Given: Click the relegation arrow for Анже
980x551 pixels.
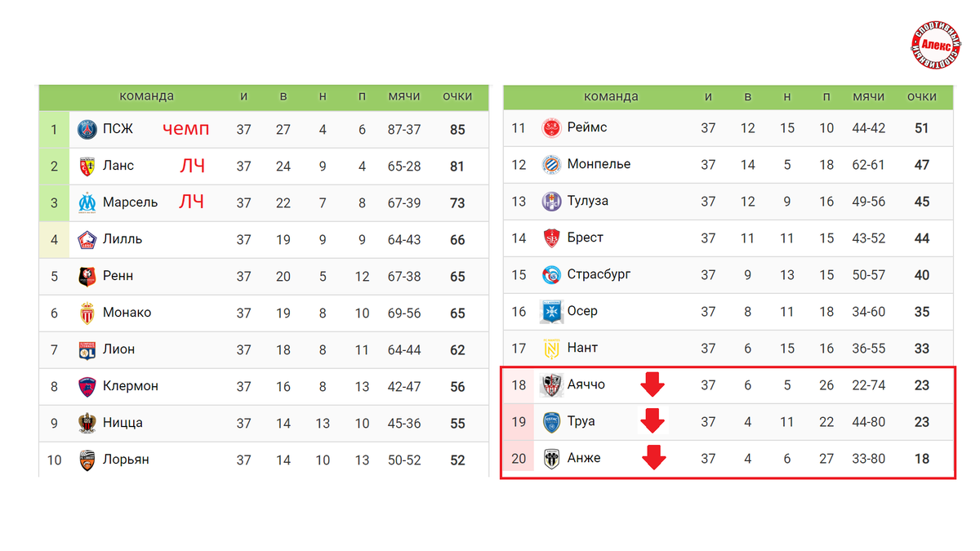Looking at the screenshot, I should [x=653, y=457].
